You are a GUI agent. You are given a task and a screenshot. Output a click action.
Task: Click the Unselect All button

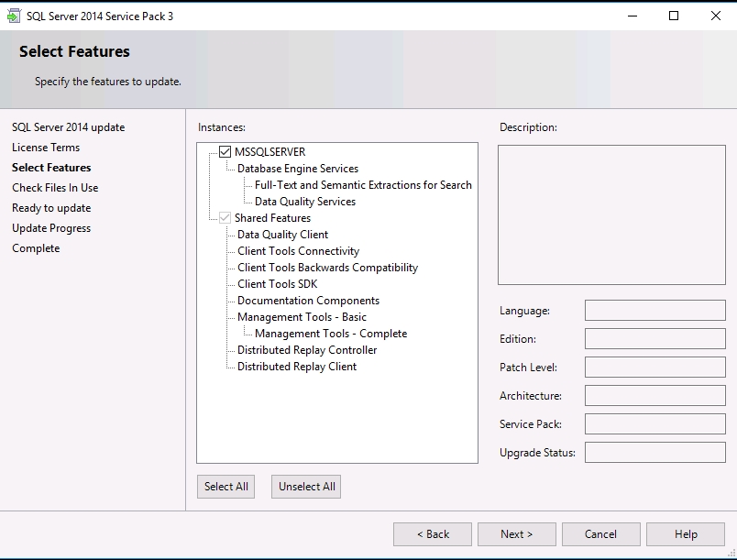tap(306, 487)
